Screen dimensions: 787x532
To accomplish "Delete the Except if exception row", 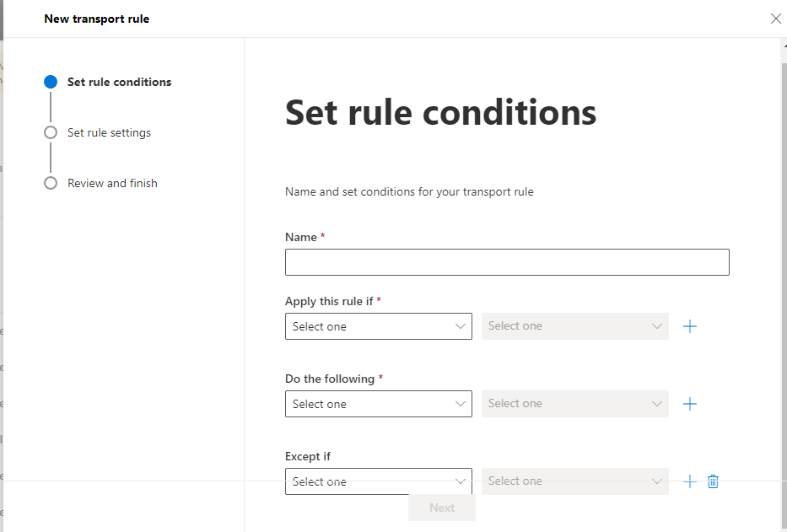I will (x=713, y=481).
